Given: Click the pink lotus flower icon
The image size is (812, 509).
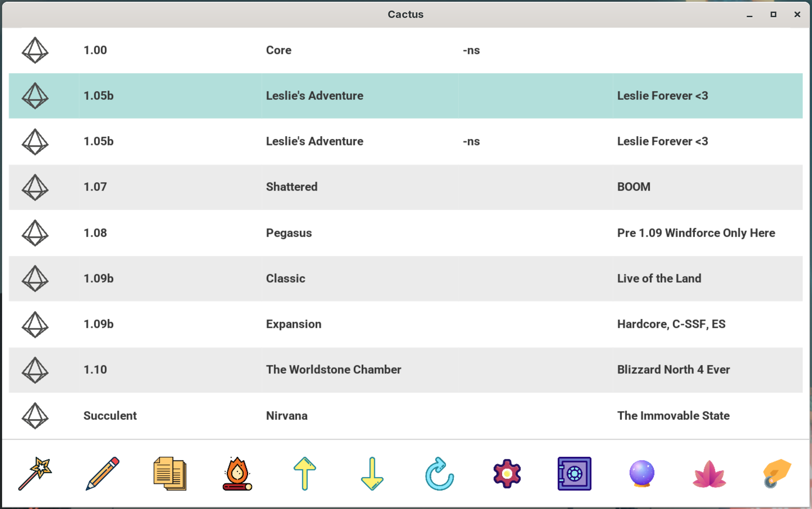Looking at the screenshot, I should point(709,473).
